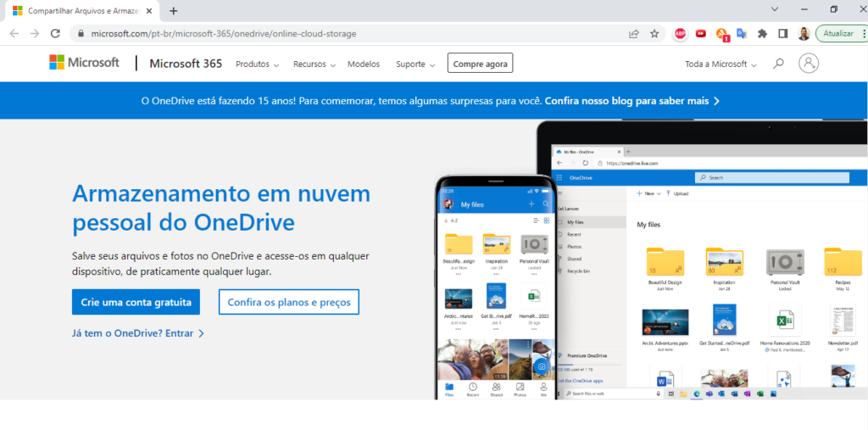
Task: Expand the Produtos menu
Action: coord(258,64)
